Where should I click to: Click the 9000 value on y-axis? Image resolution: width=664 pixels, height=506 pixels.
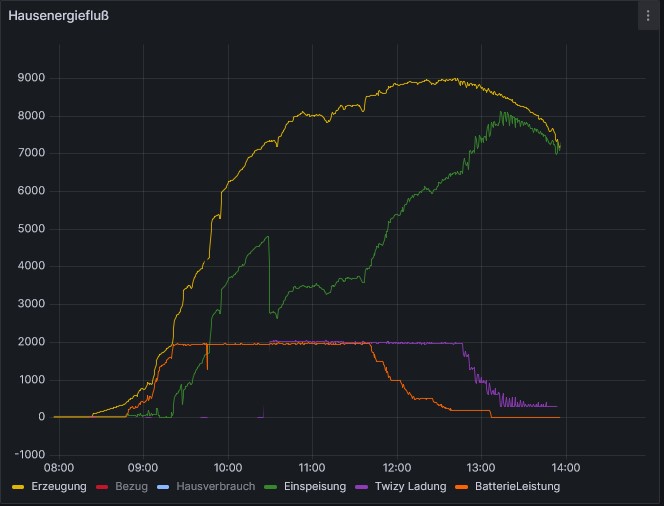pyautogui.click(x=30, y=78)
